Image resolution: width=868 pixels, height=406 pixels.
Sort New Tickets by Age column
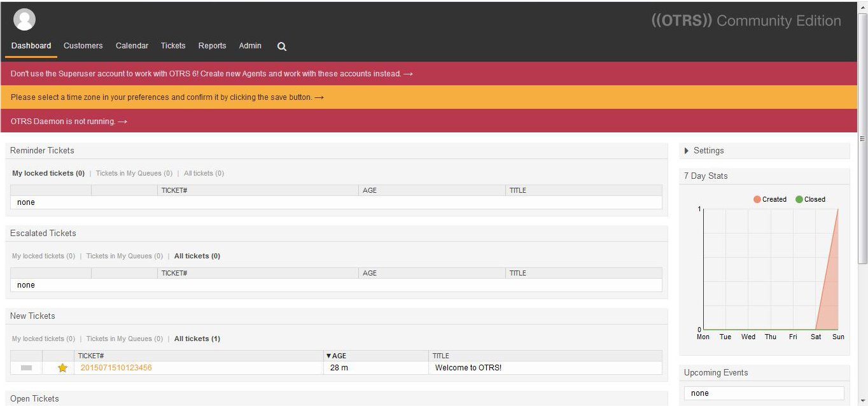pos(337,356)
